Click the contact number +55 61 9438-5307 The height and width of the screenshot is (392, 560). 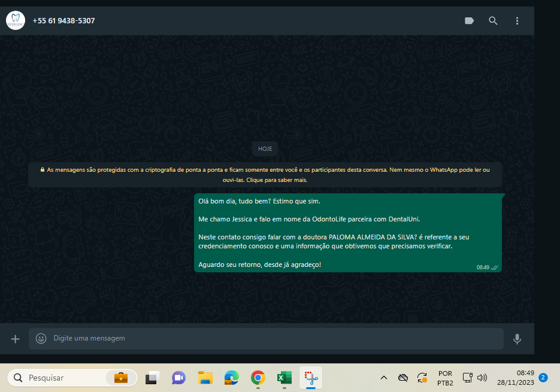pyautogui.click(x=63, y=21)
